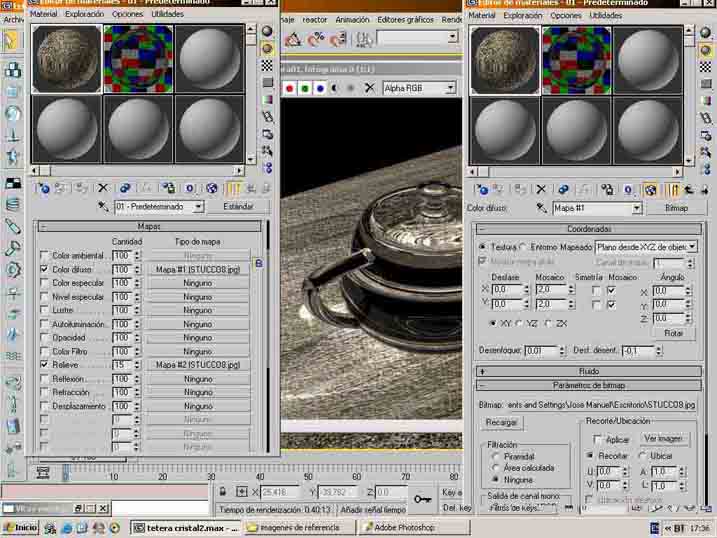Open Exploración menu in left material editor
Screen dimensions: 717x538
point(85,14)
